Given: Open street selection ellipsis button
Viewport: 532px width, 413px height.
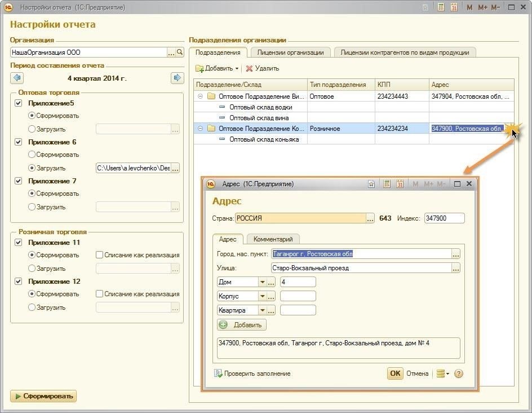Looking at the screenshot, I should (x=456, y=268).
